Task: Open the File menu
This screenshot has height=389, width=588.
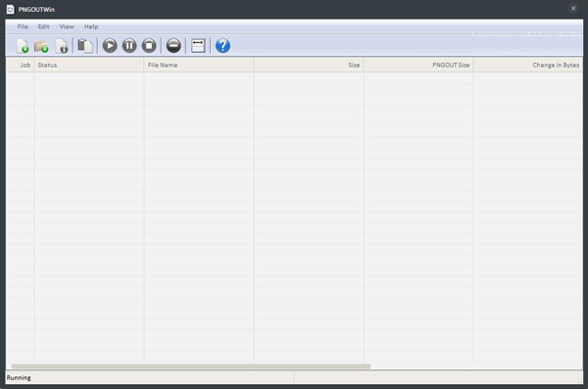Action: (x=23, y=26)
